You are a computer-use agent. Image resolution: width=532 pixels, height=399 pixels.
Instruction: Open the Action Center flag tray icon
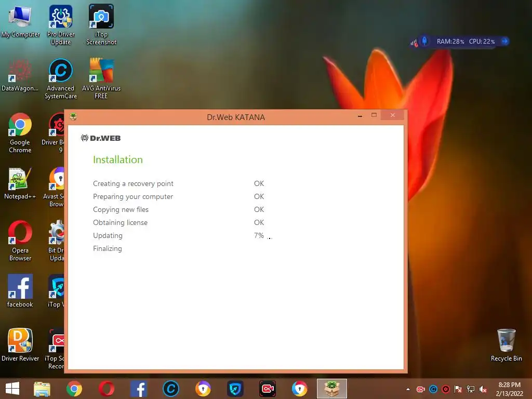pyautogui.click(x=458, y=389)
